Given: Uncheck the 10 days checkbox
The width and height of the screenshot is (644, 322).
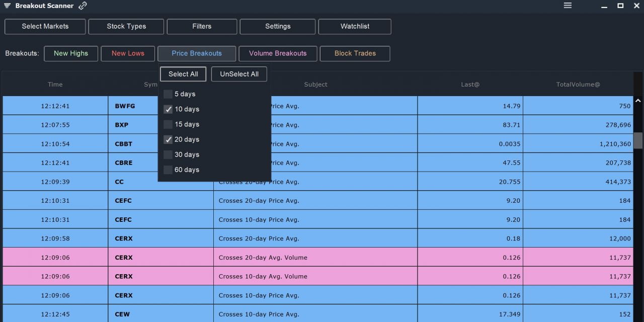Looking at the screenshot, I should pos(168,109).
